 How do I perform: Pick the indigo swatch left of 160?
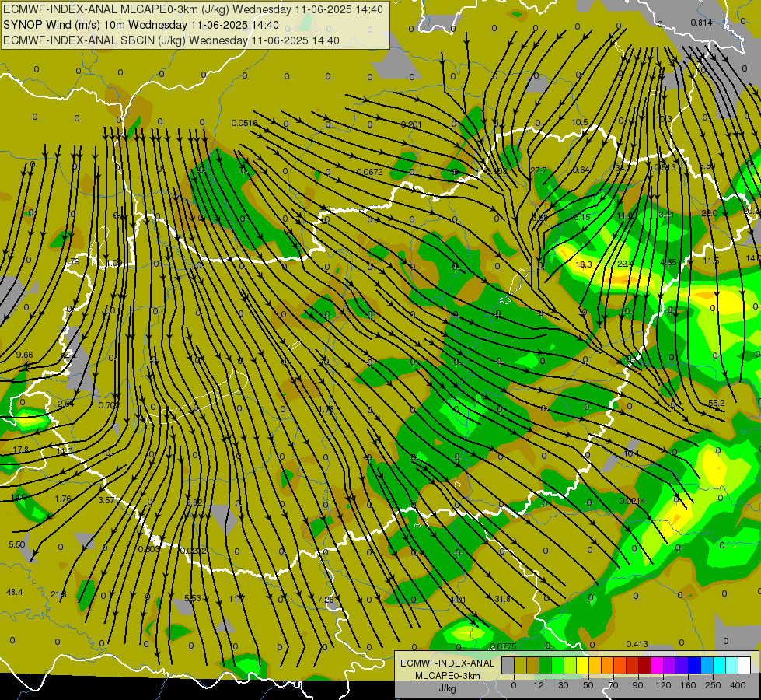tap(682, 665)
